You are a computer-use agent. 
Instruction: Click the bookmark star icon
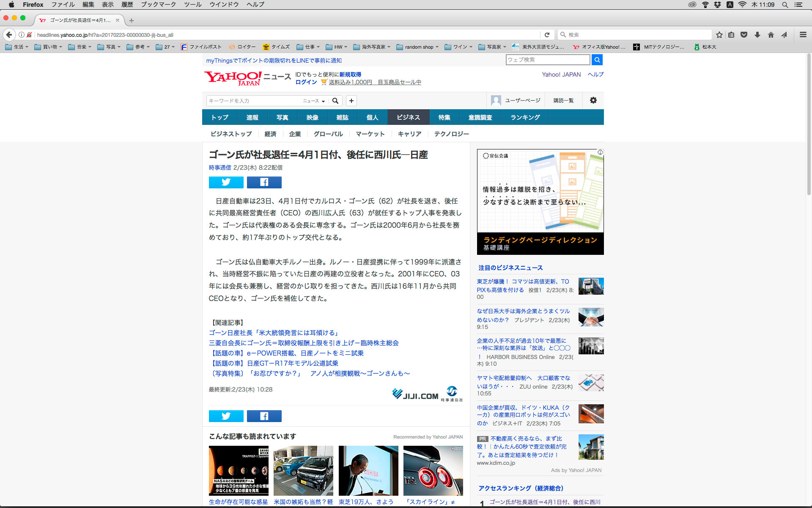pyautogui.click(x=719, y=35)
